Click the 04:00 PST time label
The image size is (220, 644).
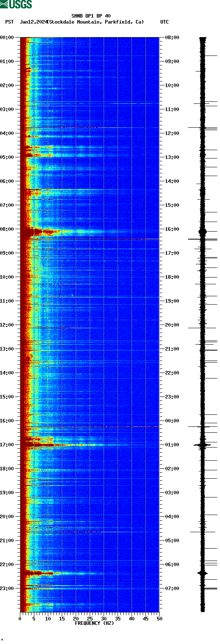click(x=7, y=133)
